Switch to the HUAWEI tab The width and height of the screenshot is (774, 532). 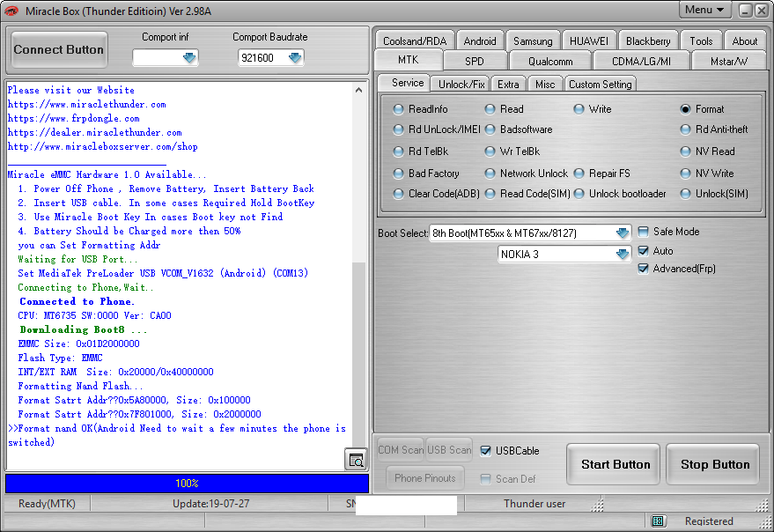(589, 41)
